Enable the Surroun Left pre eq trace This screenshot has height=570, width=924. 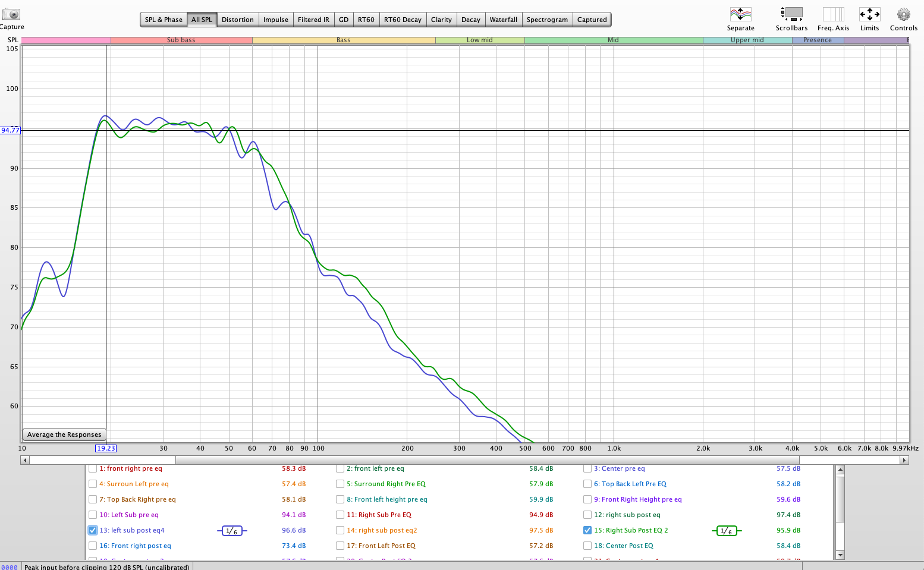coord(93,484)
